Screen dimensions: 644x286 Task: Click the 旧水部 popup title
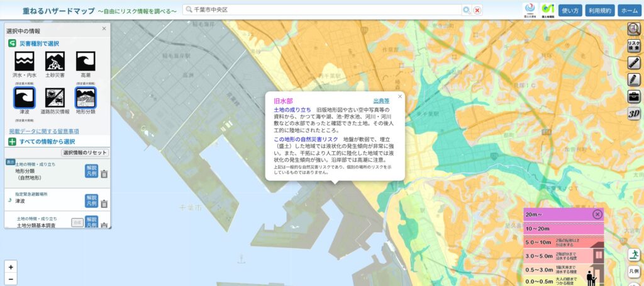click(x=284, y=101)
